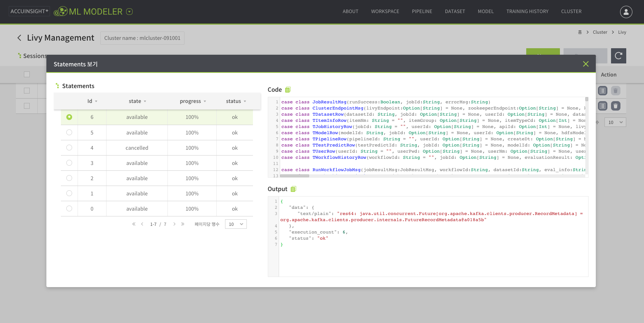The height and width of the screenshot is (323, 644).
Task: View statements icon in second session row
Action: point(603,106)
